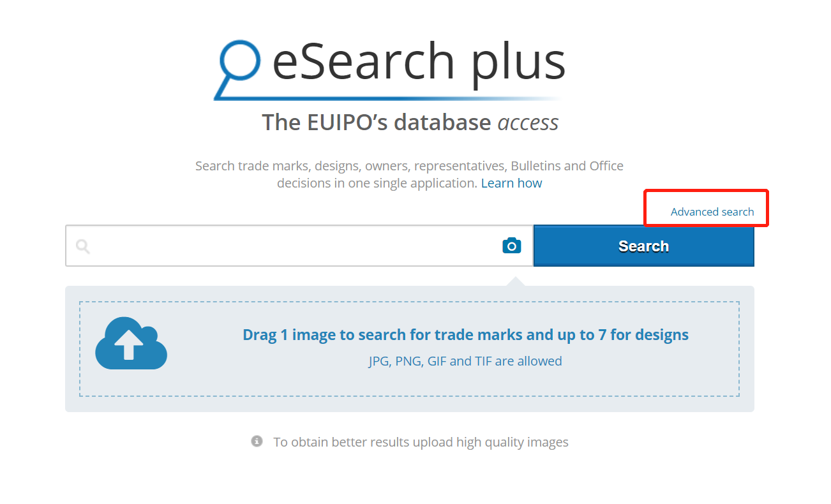
Task: Open the Advanced search link
Action: (712, 212)
